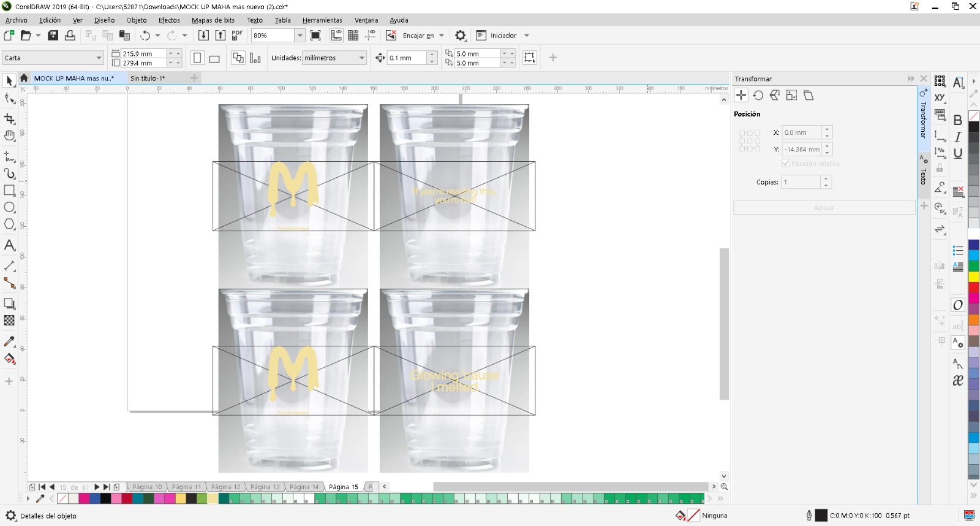Go to the Página 12 tab

point(226,487)
